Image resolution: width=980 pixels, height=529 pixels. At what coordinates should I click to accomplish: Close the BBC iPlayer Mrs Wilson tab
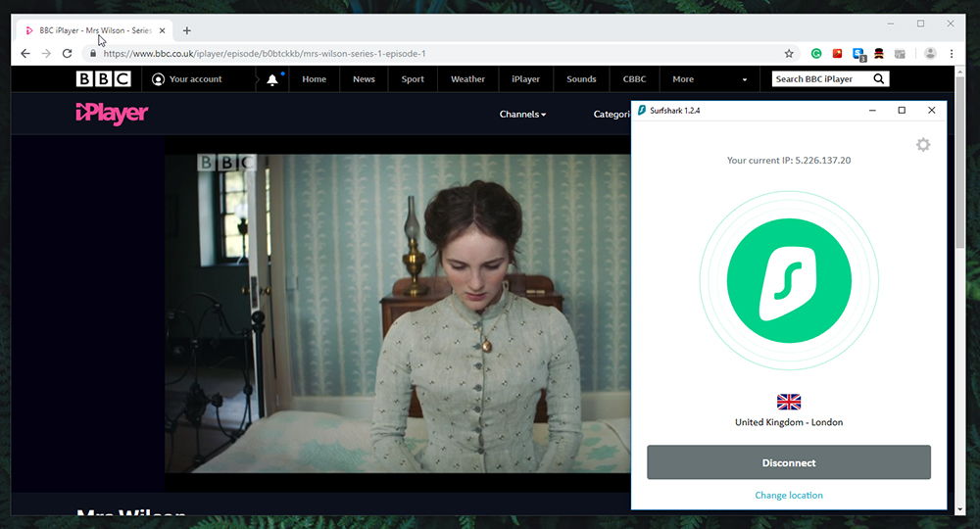[162, 30]
